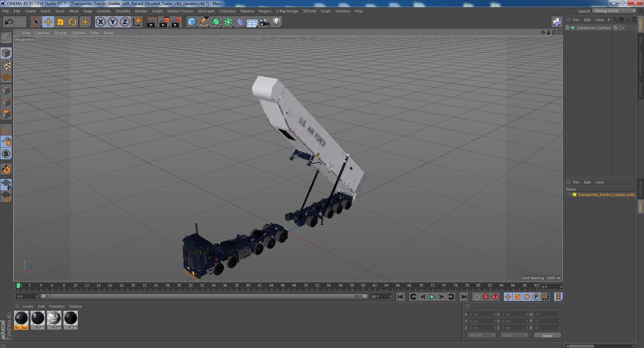Click the magnet Snap settings icon

tap(6, 169)
